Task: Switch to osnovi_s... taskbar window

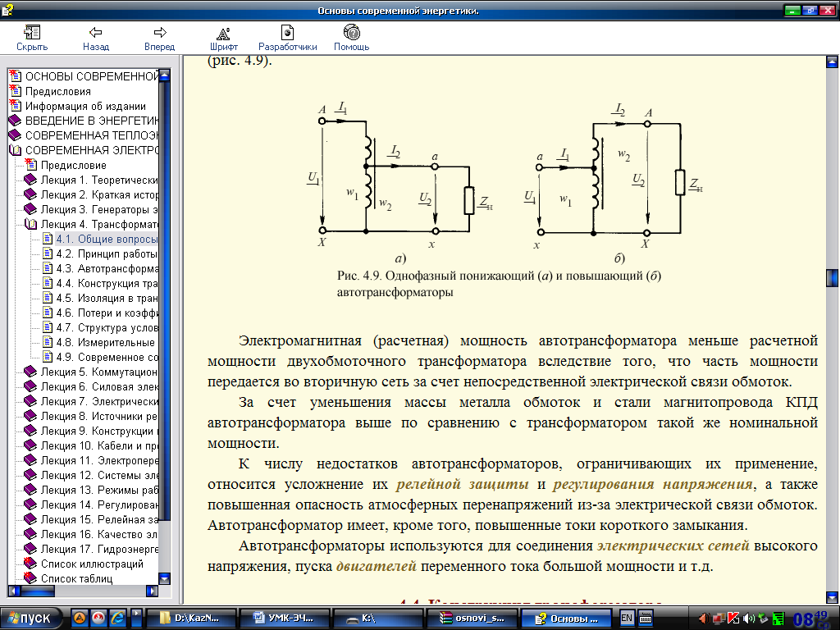Action: 472,619
